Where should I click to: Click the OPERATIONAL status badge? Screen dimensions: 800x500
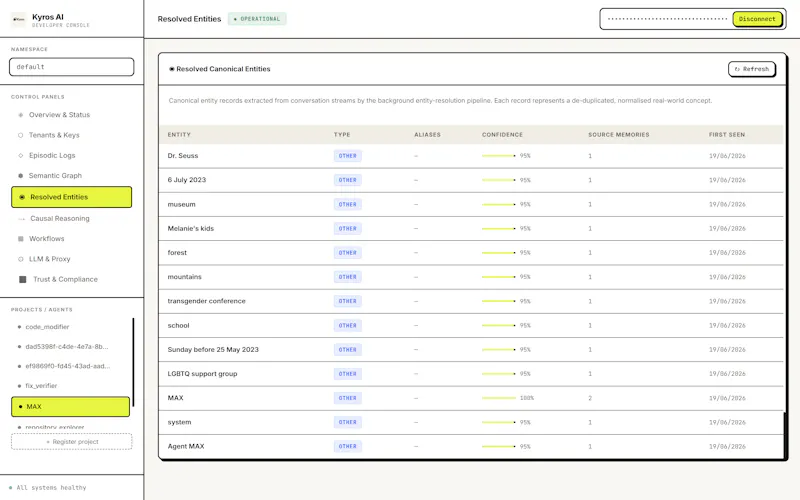pyautogui.click(x=257, y=19)
